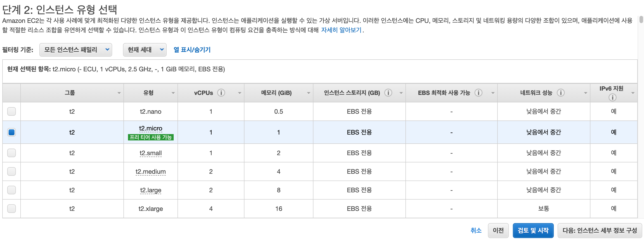Click the EBS 전용 cell in t2.nano row
This screenshot has width=644, height=241.
point(359,111)
